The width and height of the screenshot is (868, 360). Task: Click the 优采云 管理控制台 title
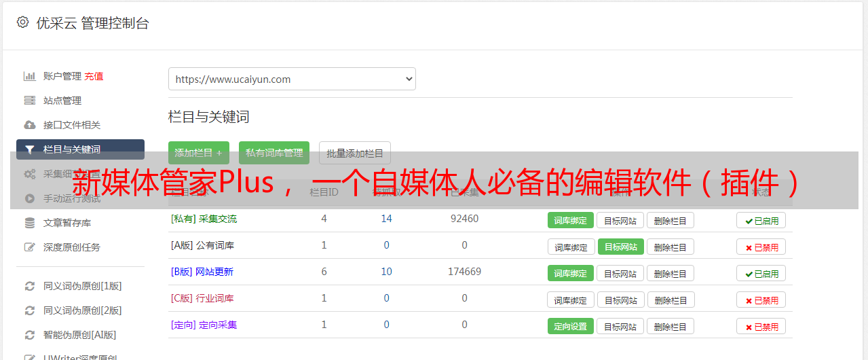[x=92, y=23]
